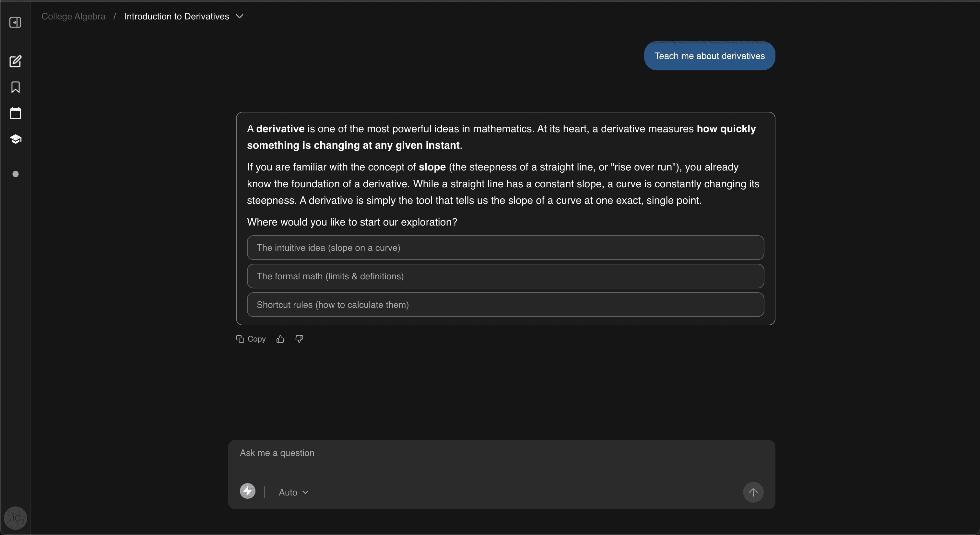Click 'Where would you like to start our exploration?'
The image size is (980, 535).
tap(352, 222)
